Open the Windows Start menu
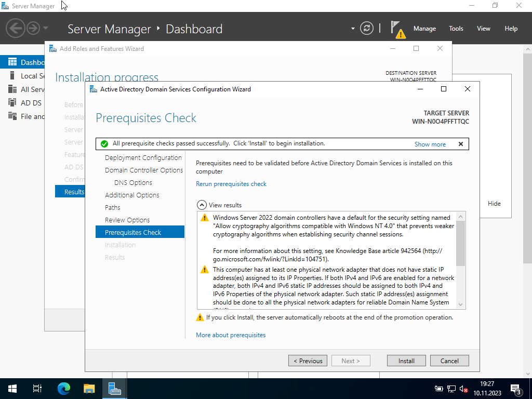The height and width of the screenshot is (399, 532). click(12, 389)
